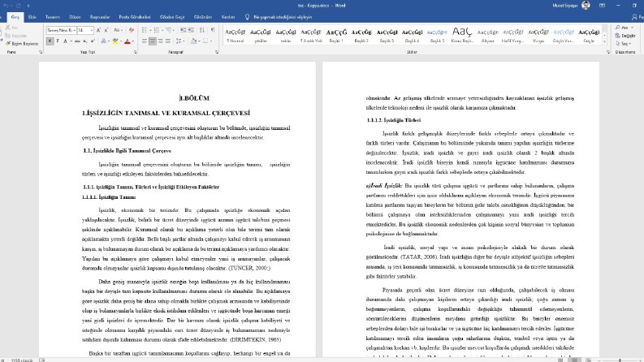Toggle the Bold (K) formatting button

pyautogui.click(x=50, y=41)
